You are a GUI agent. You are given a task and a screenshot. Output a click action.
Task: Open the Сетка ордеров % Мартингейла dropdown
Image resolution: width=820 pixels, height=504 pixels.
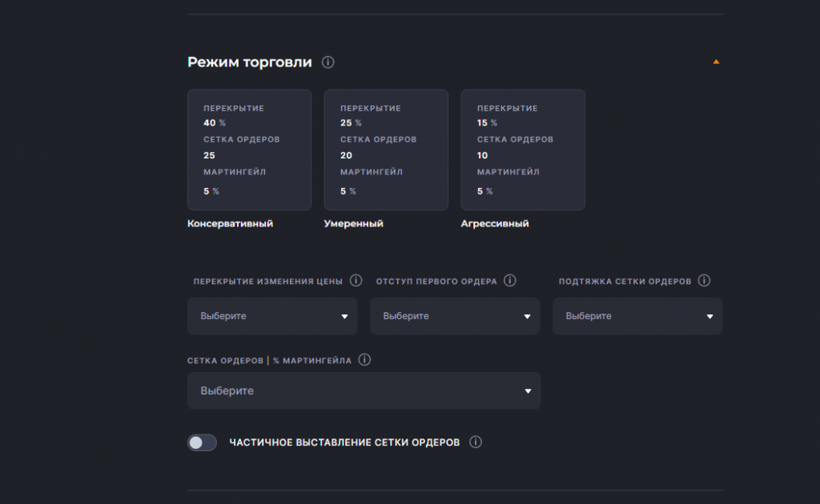pyautogui.click(x=364, y=390)
